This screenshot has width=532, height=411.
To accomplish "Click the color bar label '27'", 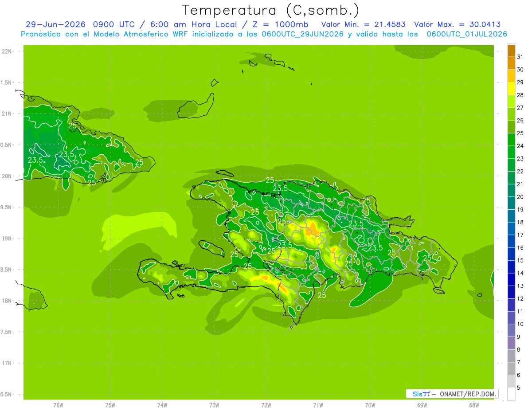I will [520, 108].
